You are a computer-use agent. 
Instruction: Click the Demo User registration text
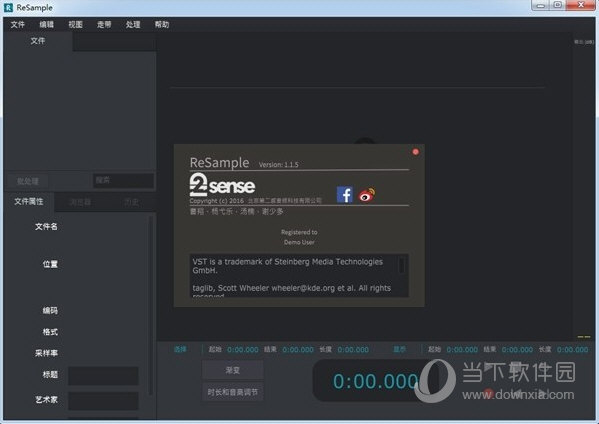pos(299,242)
